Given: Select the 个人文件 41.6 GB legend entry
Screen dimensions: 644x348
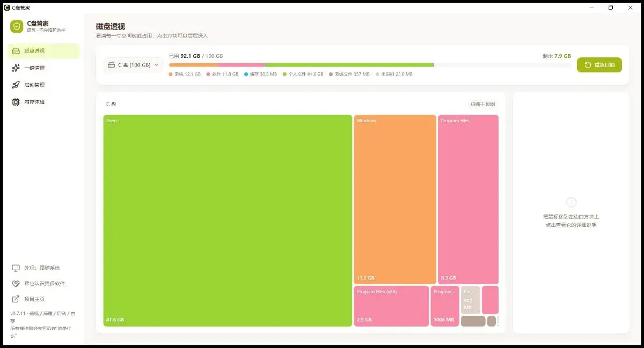Looking at the screenshot, I should (x=303, y=74).
